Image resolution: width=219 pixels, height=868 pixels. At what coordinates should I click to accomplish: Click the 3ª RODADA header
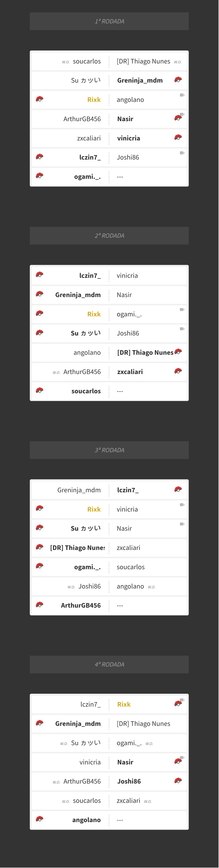(109, 450)
